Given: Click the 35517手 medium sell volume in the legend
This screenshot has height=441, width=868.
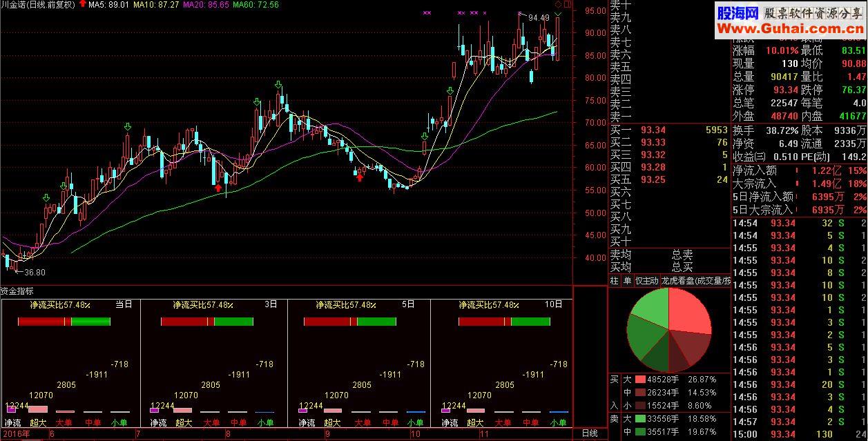Looking at the screenshot, I should click(x=664, y=432).
